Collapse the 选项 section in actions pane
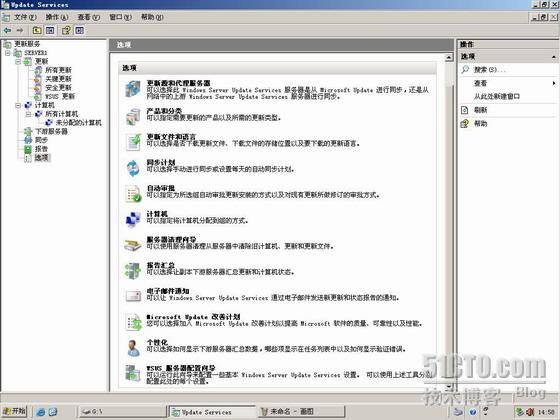This screenshot has width=560, height=420. click(x=554, y=56)
